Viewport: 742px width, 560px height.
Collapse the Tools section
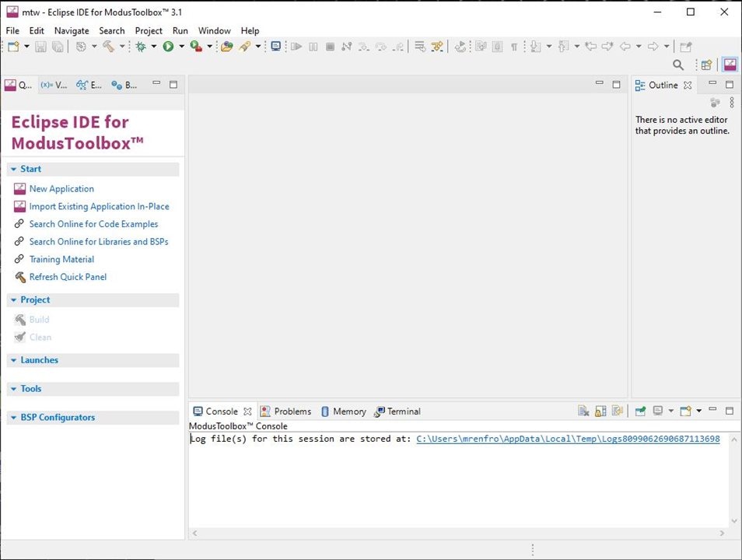14,389
